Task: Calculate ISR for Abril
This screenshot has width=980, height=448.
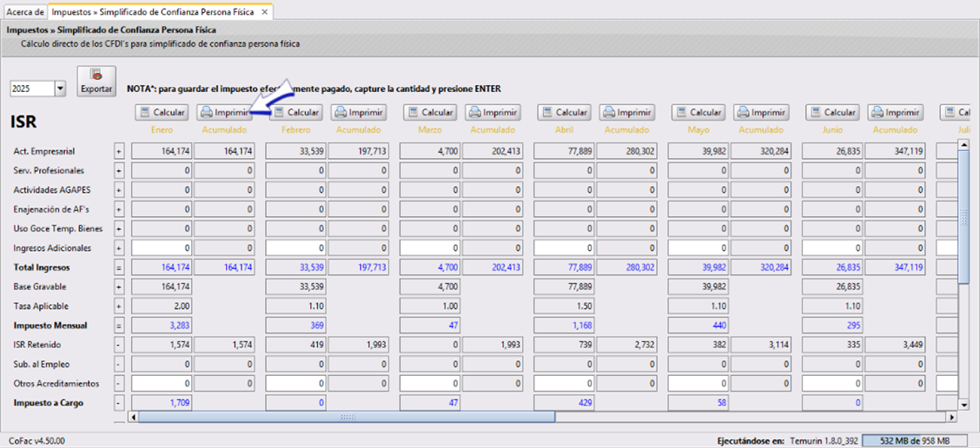Action: pos(565,113)
